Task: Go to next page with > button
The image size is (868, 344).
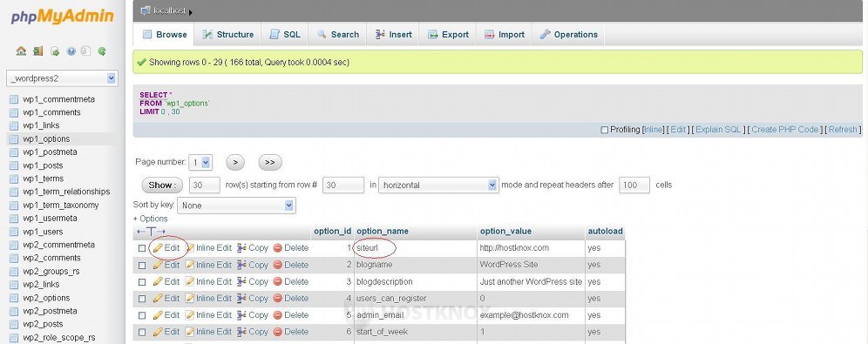Action: tap(235, 163)
